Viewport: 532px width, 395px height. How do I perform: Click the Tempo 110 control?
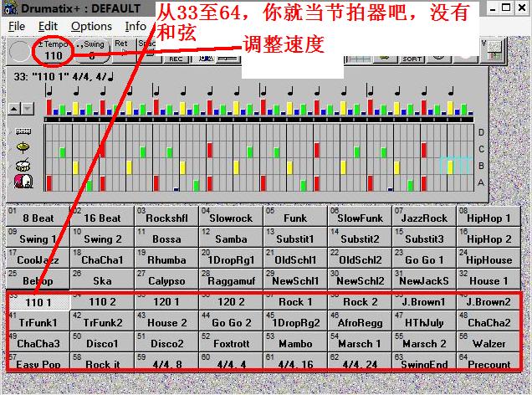click(x=53, y=51)
